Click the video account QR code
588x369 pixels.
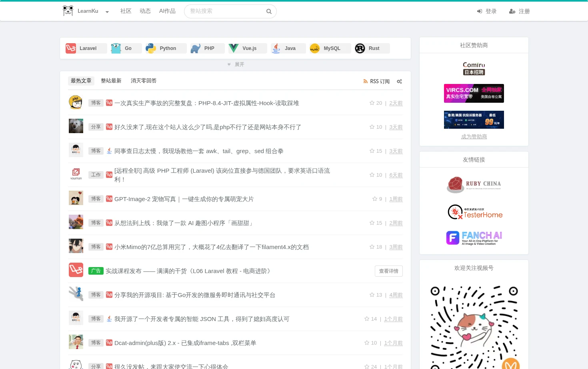pyautogui.click(x=474, y=327)
